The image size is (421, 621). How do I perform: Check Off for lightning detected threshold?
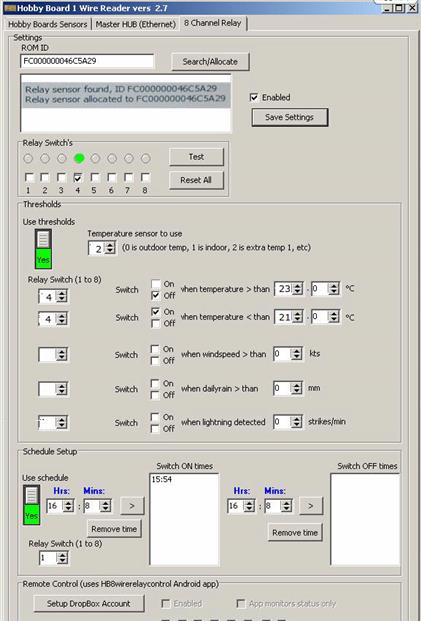[156, 429]
